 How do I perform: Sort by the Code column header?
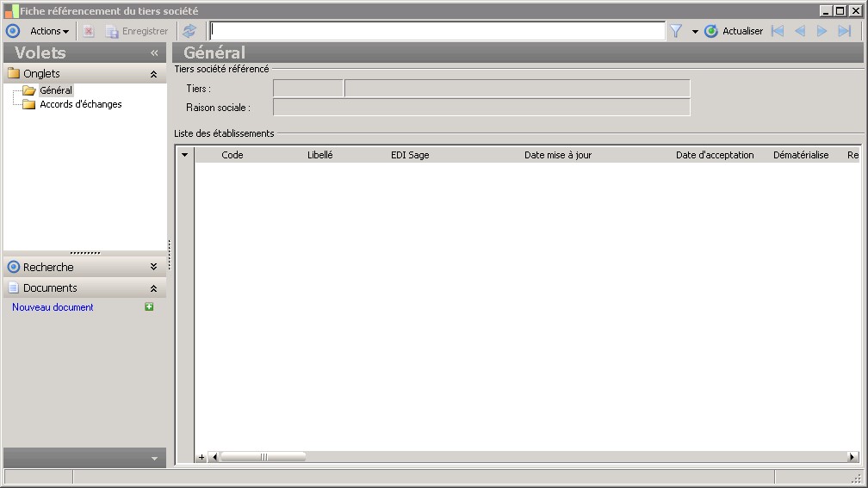pyautogui.click(x=232, y=155)
